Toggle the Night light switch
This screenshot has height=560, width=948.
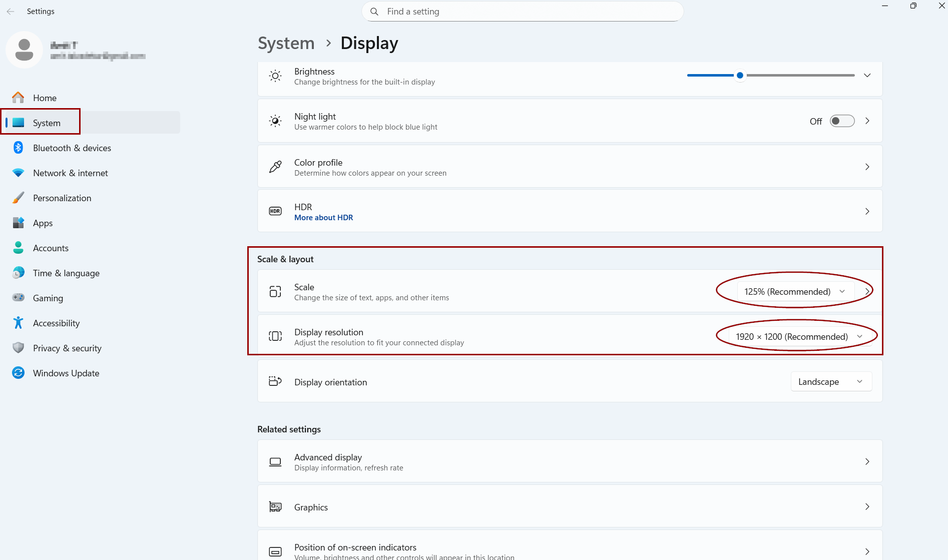coord(842,121)
